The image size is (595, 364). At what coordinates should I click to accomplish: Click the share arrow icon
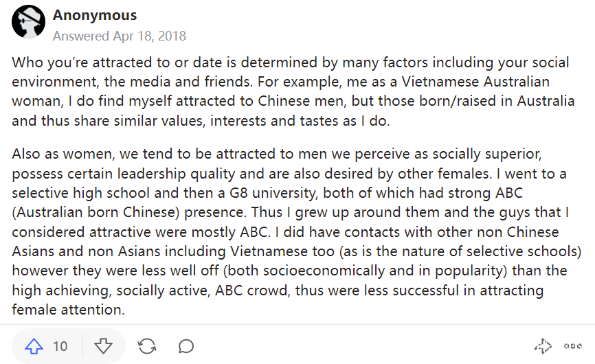point(543,346)
